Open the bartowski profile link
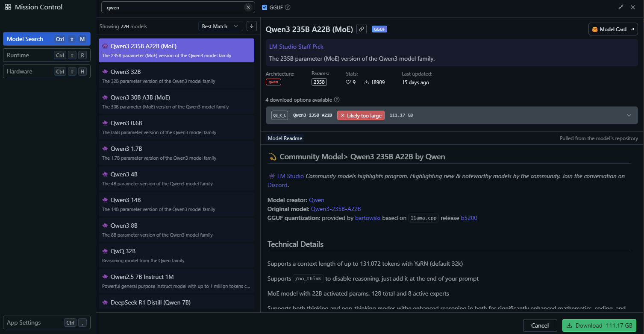 tap(368, 218)
